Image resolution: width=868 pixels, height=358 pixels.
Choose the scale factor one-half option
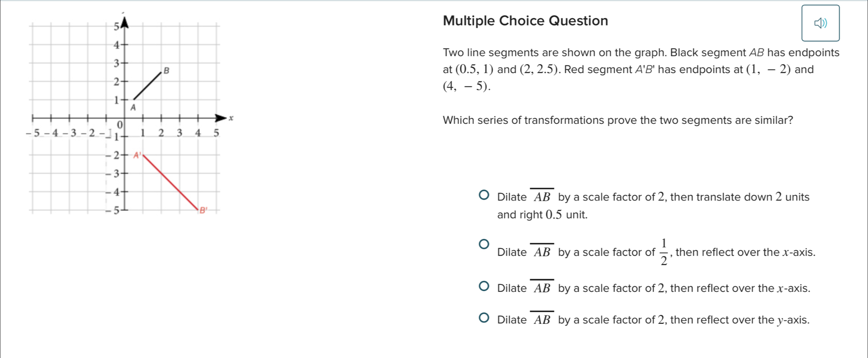(483, 244)
